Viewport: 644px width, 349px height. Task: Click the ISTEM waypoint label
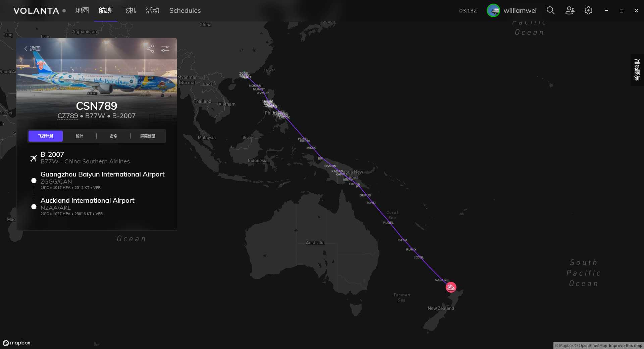(402, 240)
